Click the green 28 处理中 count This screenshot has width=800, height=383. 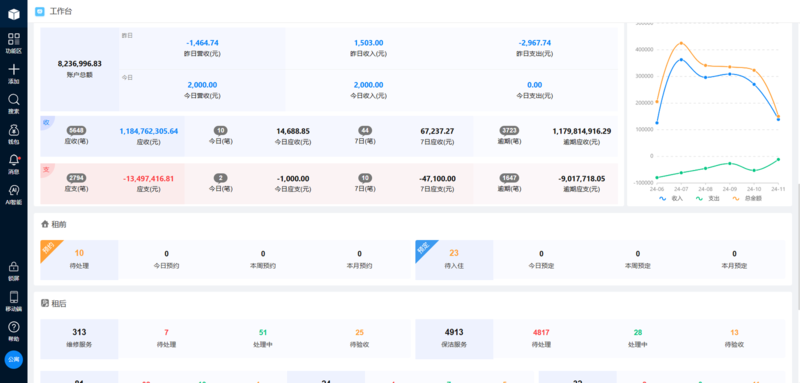[638, 333]
